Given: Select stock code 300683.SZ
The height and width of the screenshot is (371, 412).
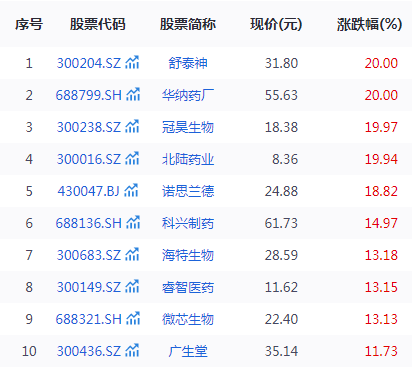Looking at the screenshot, I should point(89,255).
